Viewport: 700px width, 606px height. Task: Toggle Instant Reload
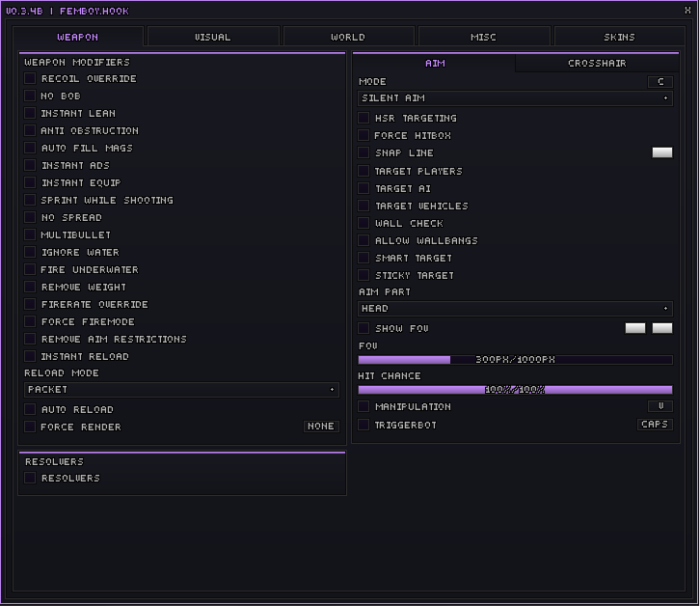coord(30,356)
